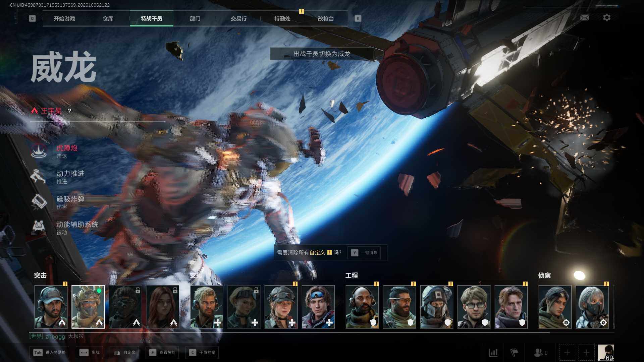Open the player avatar level 60

click(x=606, y=353)
